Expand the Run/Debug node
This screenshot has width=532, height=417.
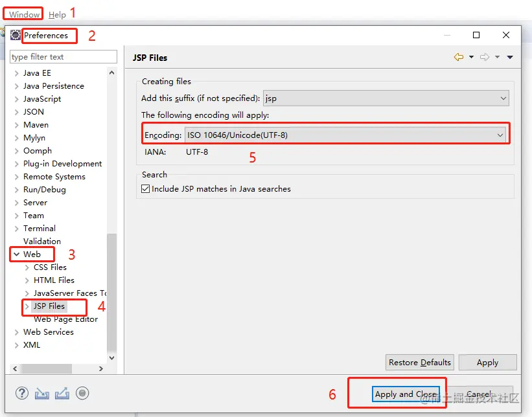16,190
